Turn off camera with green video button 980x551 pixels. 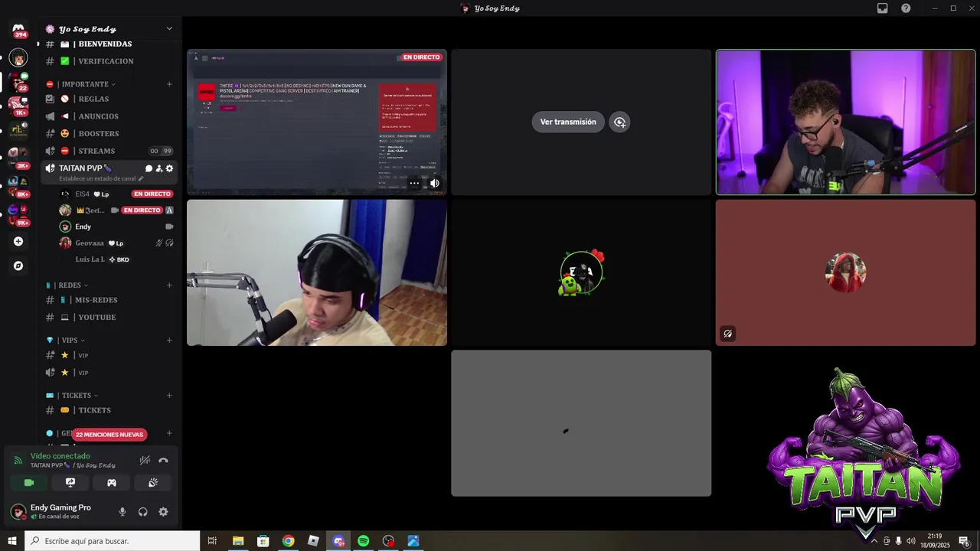click(29, 483)
